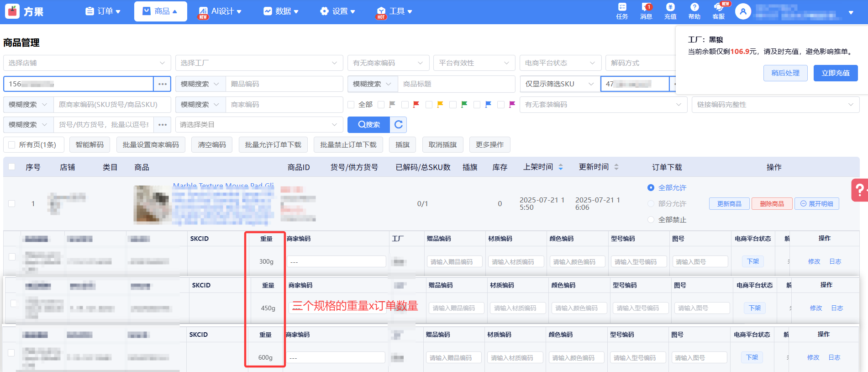Click the 智能解码 button

[x=89, y=145]
